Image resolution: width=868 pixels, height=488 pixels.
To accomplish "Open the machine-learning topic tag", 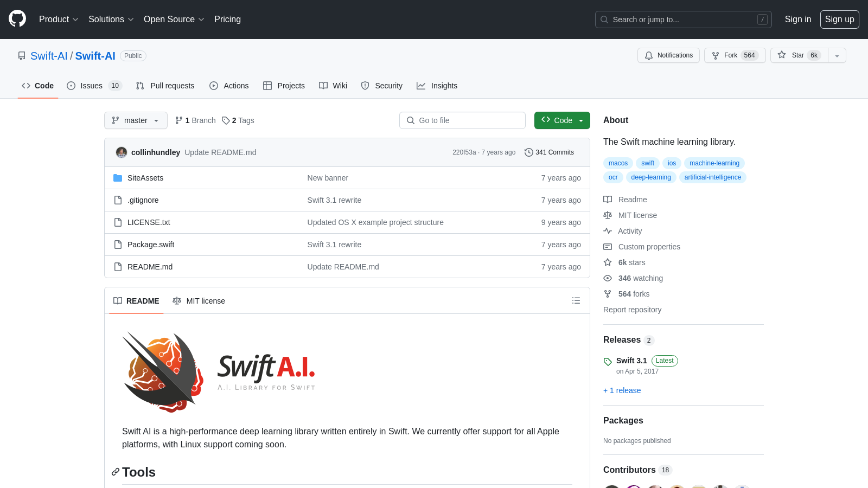I will coord(714,163).
